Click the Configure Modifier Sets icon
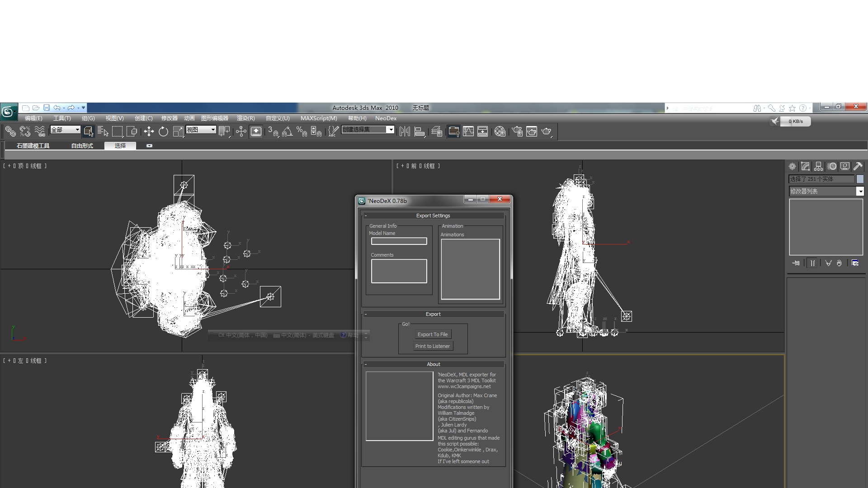The height and width of the screenshot is (488, 868). coord(855,263)
